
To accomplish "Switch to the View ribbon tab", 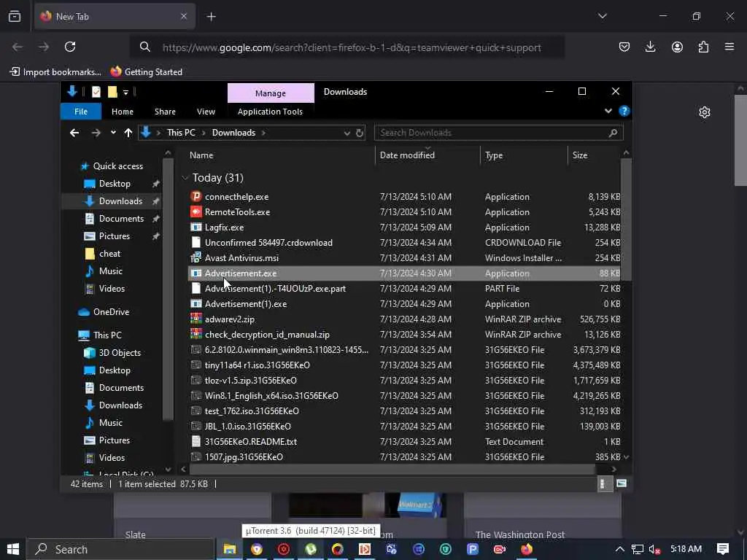I will click(x=206, y=112).
